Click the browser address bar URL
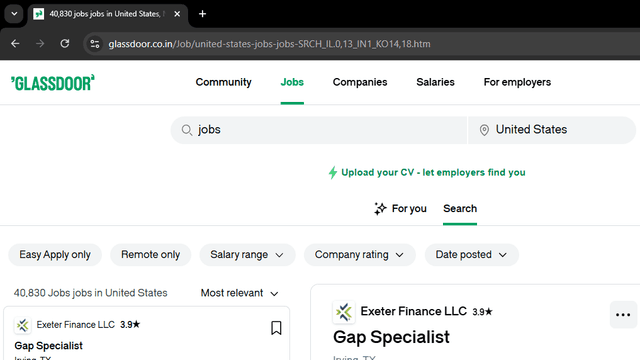This screenshot has width=640, height=360. (x=269, y=44)
